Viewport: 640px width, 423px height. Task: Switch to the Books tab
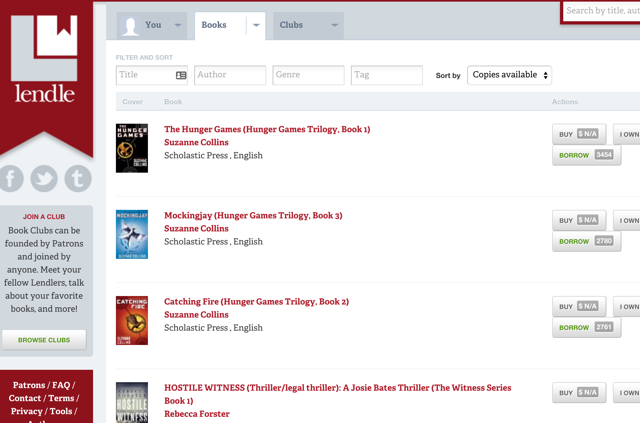[x=230, y=26]
